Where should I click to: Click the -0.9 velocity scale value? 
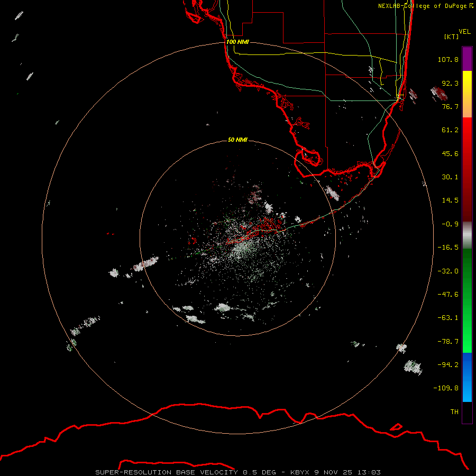(450, 224)
